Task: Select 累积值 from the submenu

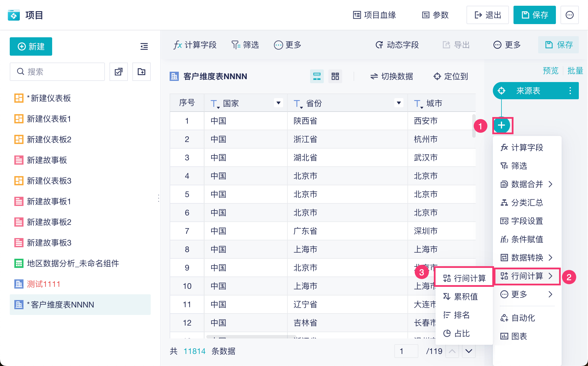Action: click(466, 297)
